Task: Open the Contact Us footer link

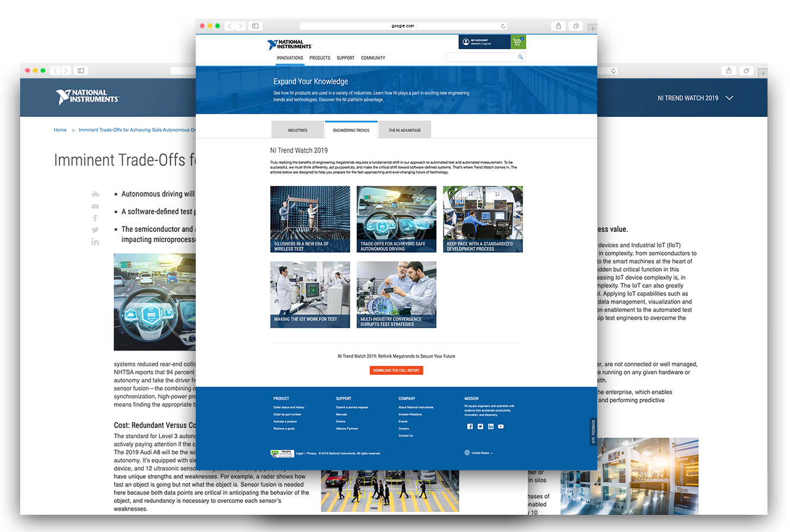Action: coord(406,436)
